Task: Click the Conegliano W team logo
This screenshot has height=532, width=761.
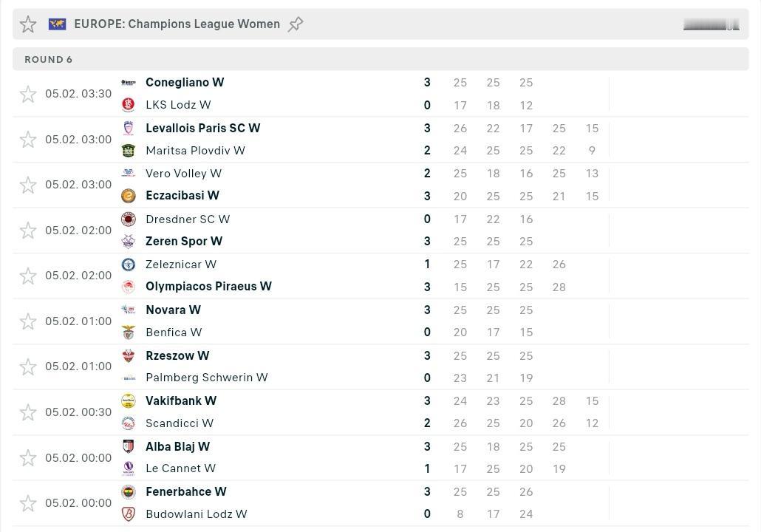Action: coord(129,83)
